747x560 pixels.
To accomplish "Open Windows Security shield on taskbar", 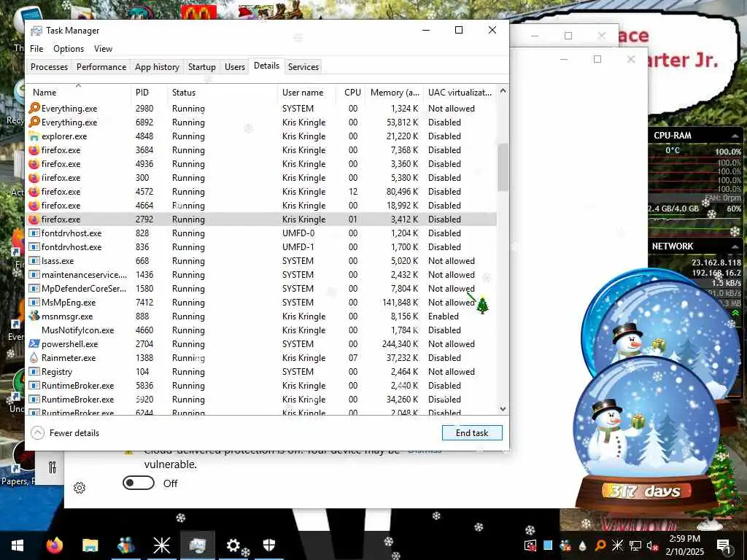I will 268,545.
